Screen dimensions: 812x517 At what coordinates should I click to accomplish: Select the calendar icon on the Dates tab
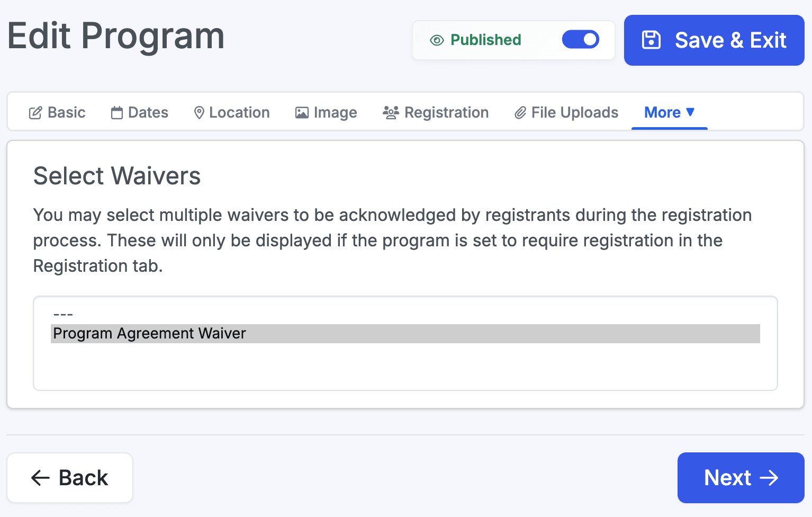(116, 112)
